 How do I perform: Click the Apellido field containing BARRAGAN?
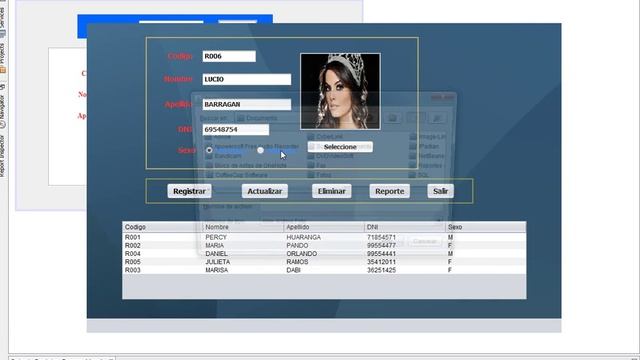click(x=247, y=104)
